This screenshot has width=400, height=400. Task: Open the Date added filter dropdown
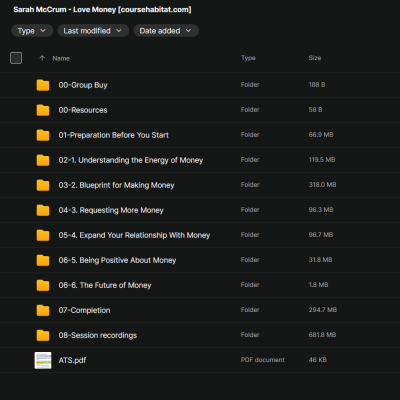(166, 31)
